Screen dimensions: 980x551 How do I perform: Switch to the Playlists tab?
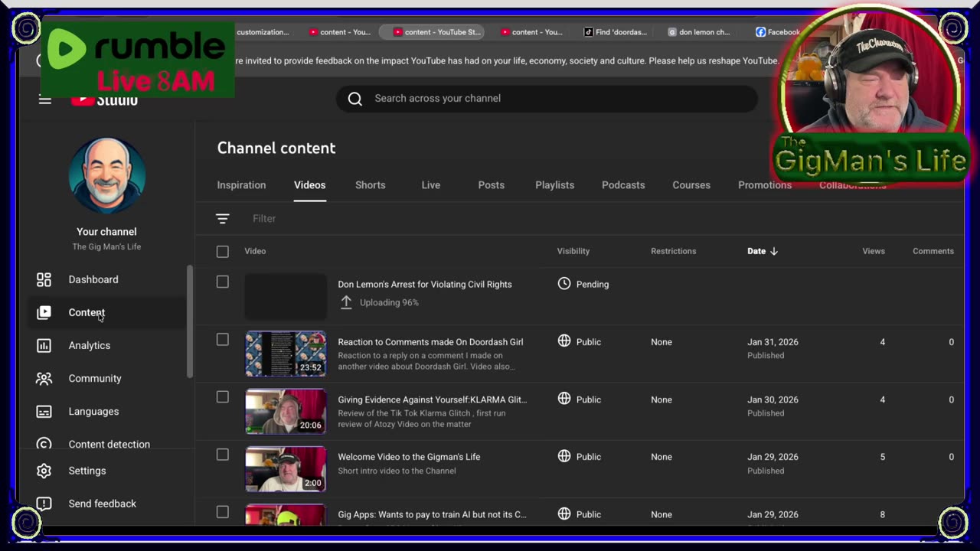pyautogui.click(x=554, y=185)
